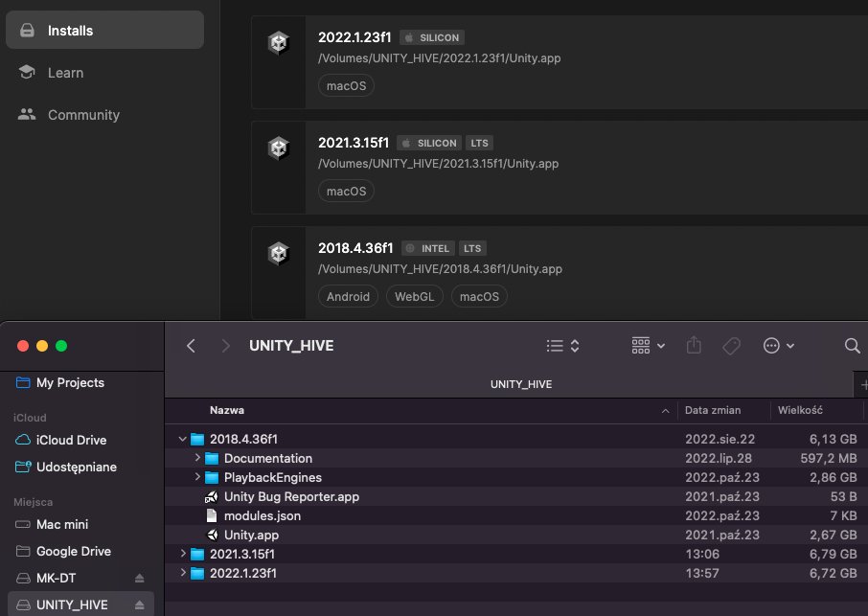Click install path of 2021.3.15f1
The image size is (868, 616).
pos(438,164)
